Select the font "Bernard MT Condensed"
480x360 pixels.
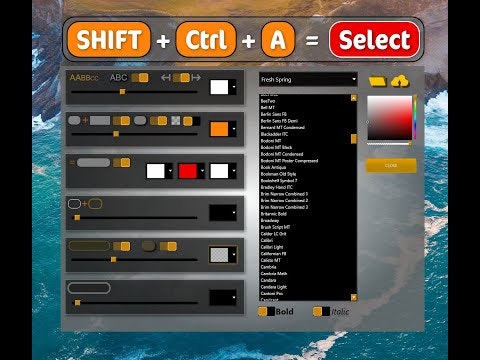coord(283,127)
